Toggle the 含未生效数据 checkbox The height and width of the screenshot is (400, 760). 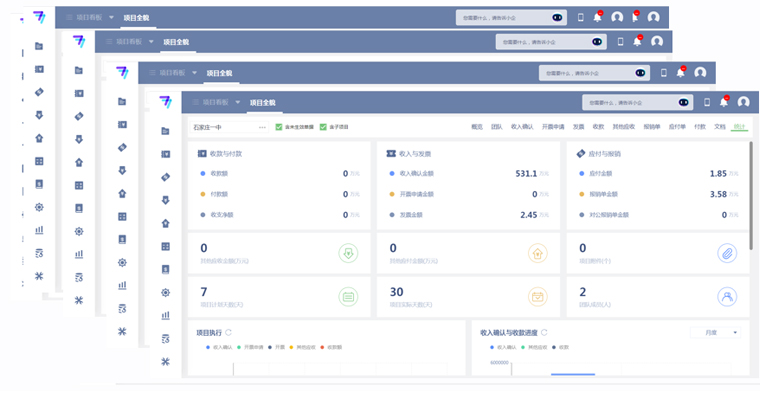click(x=279, y=127)
